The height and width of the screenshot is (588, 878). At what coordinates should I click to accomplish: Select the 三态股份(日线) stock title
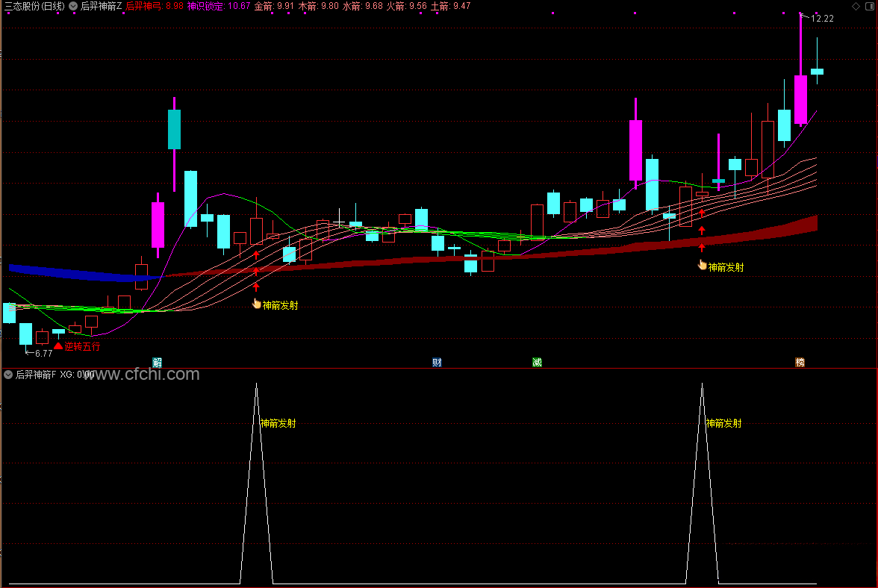[x=34, y=6]
